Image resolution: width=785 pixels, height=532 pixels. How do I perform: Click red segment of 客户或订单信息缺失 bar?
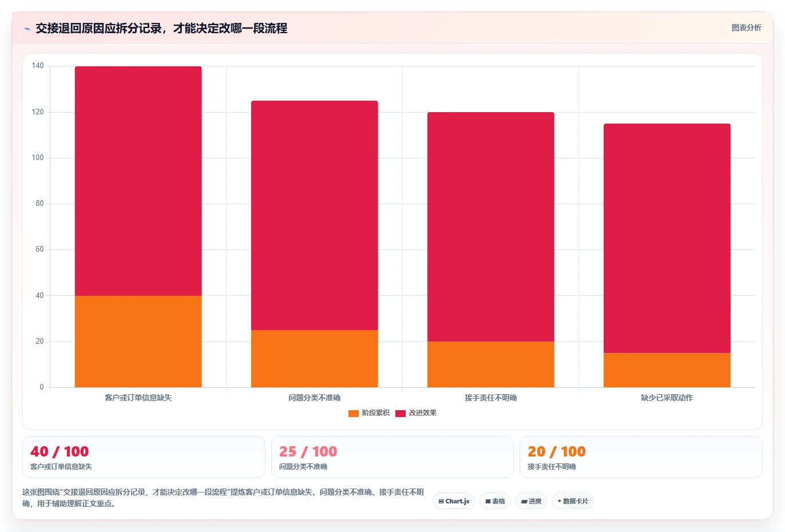(138, 181)
